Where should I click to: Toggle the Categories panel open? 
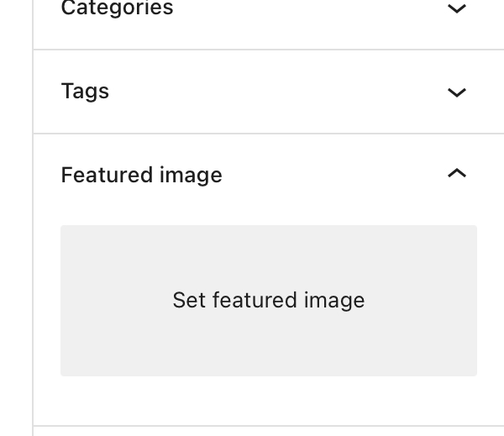(x=456, y=9)
